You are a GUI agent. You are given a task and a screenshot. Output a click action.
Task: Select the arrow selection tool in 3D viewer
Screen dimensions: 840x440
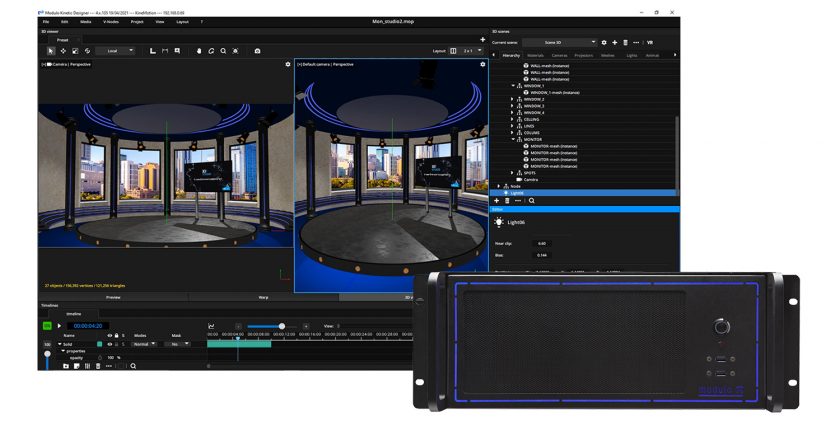point(51,51)
